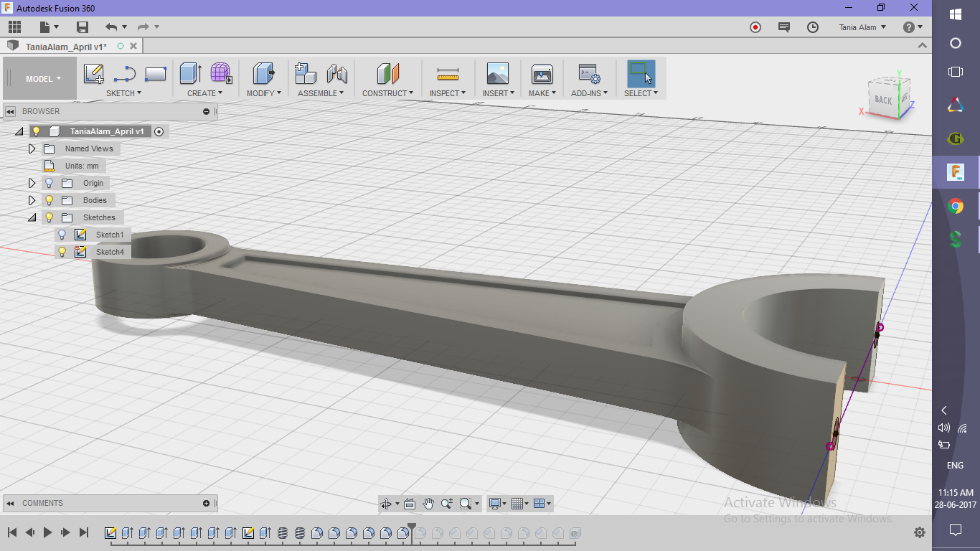This screenshot has width=980, height=551.
Task: Toggle visibility bulb of Sketch1
Action: 62,235
